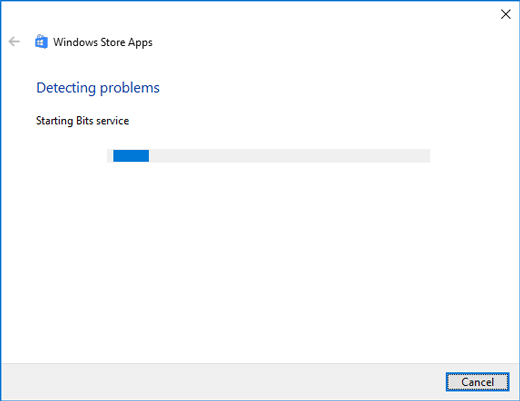This screenshot has height=401, width=520.
Task: Click the detection progress bar
Action: [268, 156]
